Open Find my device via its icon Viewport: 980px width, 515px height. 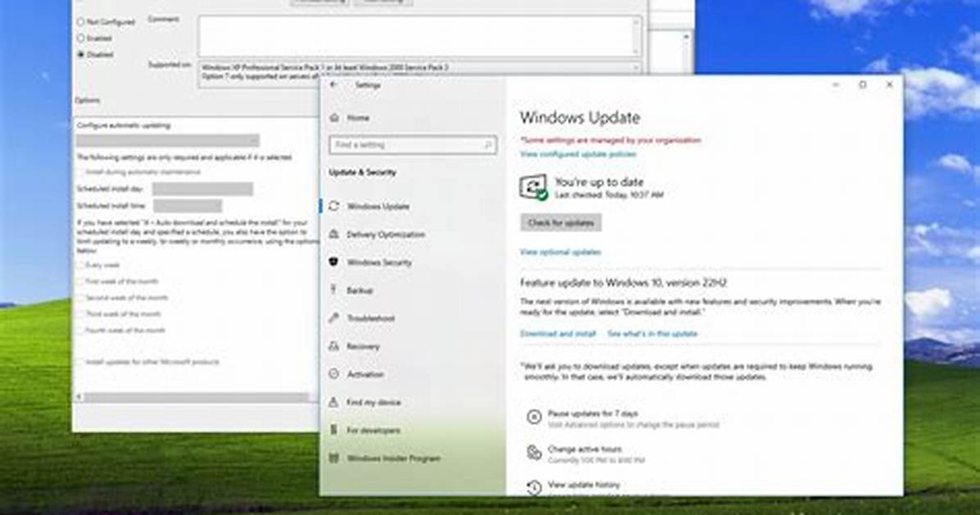[x=334, y=402]
